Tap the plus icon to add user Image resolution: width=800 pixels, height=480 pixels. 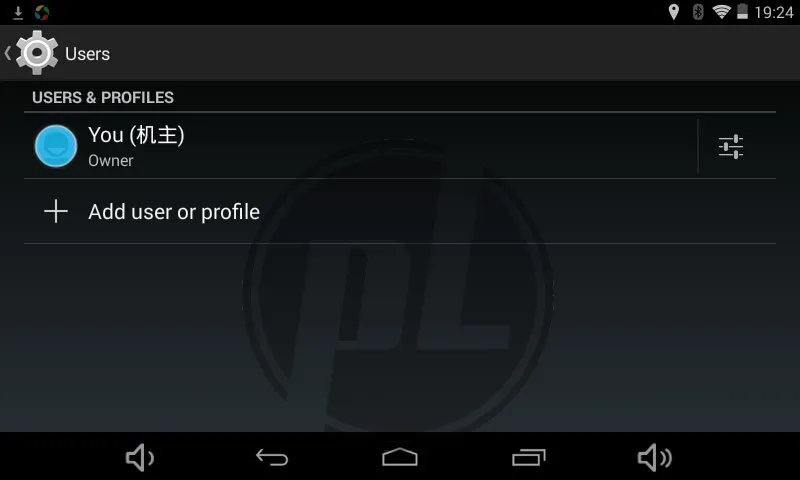(56, 211)
